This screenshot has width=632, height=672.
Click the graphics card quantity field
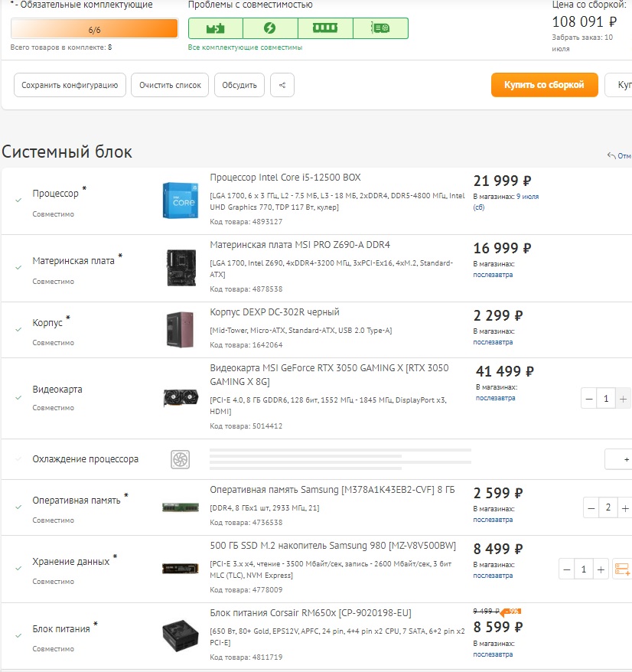point(606,399)
